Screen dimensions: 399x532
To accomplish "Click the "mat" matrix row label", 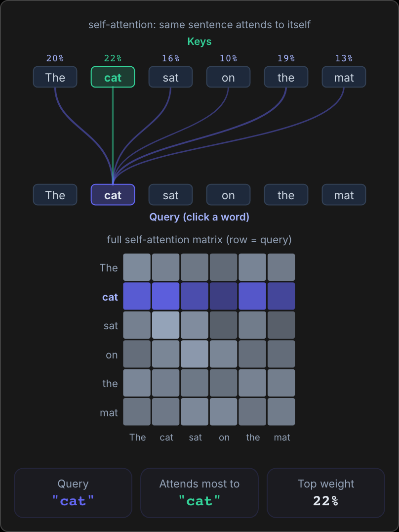I will click(109, 412).
